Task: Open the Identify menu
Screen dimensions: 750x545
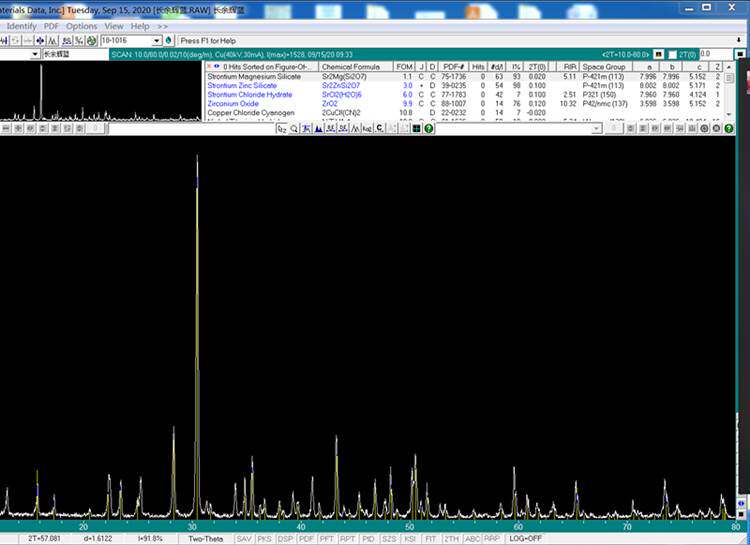Action: (x=22, y=26)
